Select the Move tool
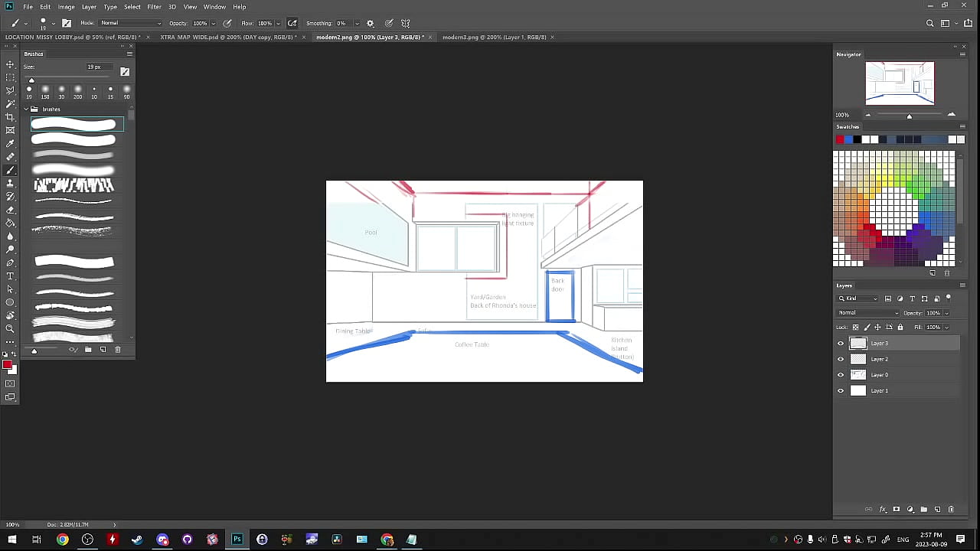 click(10, 64)
